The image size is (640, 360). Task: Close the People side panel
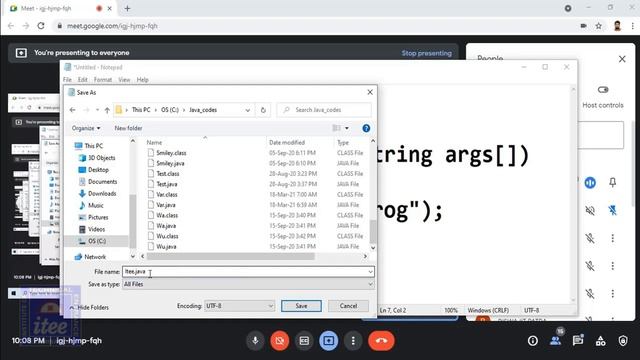click(622, 59)
